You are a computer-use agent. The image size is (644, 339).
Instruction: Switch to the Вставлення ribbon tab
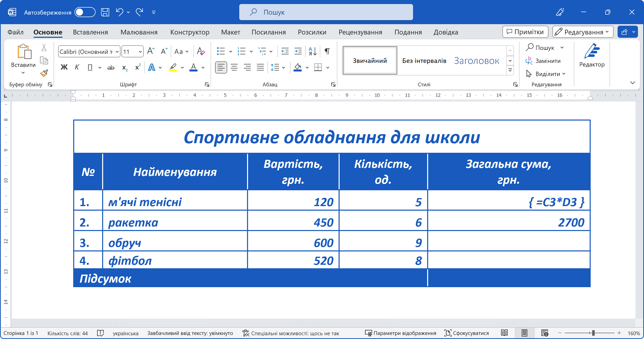click(90, 32)
